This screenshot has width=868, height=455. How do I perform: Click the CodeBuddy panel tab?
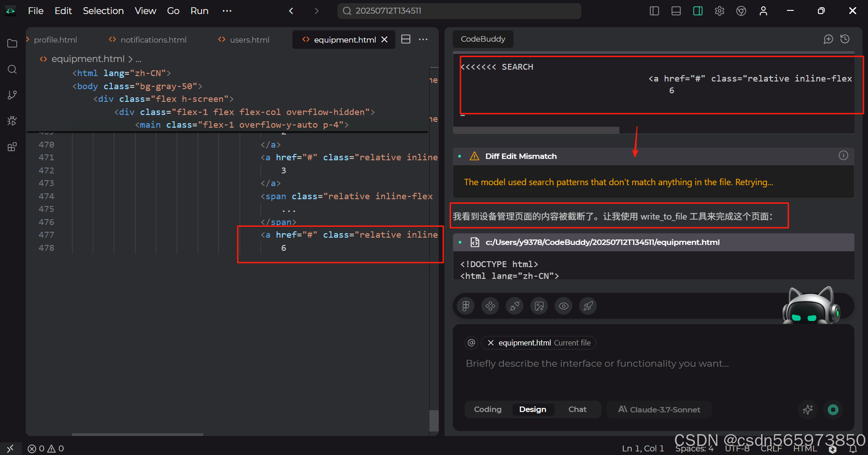coord(483,39)
